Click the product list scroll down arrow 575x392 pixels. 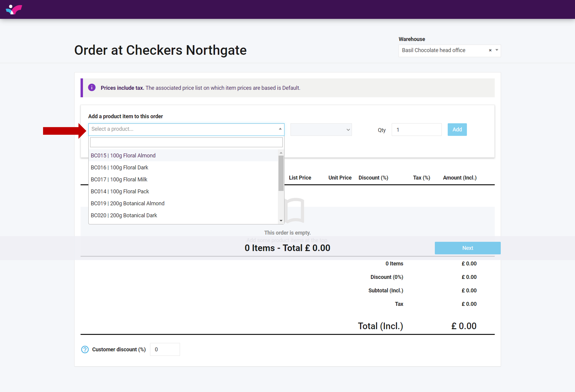(281, 220)
